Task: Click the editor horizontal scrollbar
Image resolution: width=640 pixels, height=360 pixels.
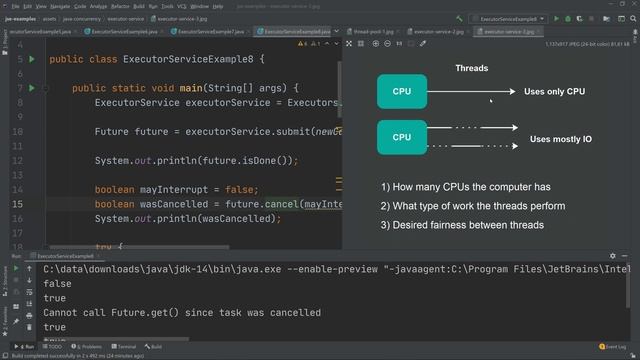Action: [139, 247]
